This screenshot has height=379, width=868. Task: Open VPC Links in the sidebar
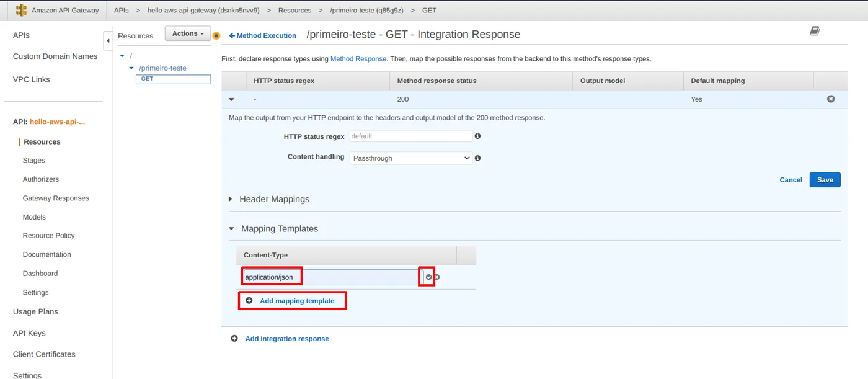coord(32,79)
